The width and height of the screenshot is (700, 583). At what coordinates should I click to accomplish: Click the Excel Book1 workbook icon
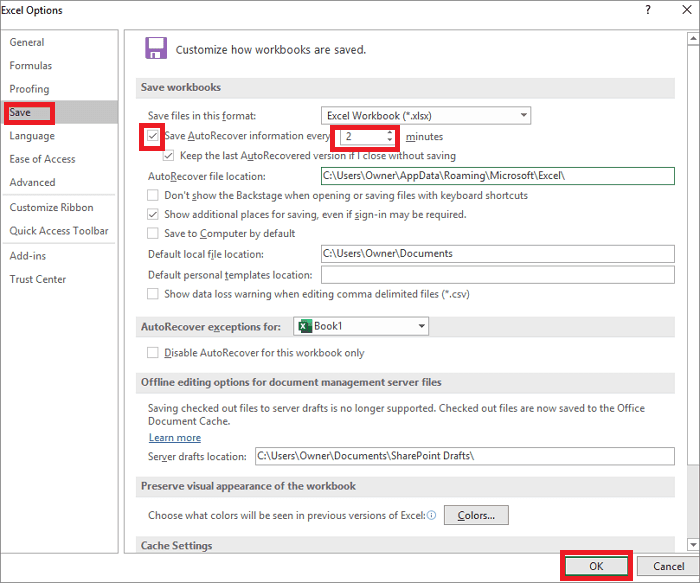click(x=305, y=326)
